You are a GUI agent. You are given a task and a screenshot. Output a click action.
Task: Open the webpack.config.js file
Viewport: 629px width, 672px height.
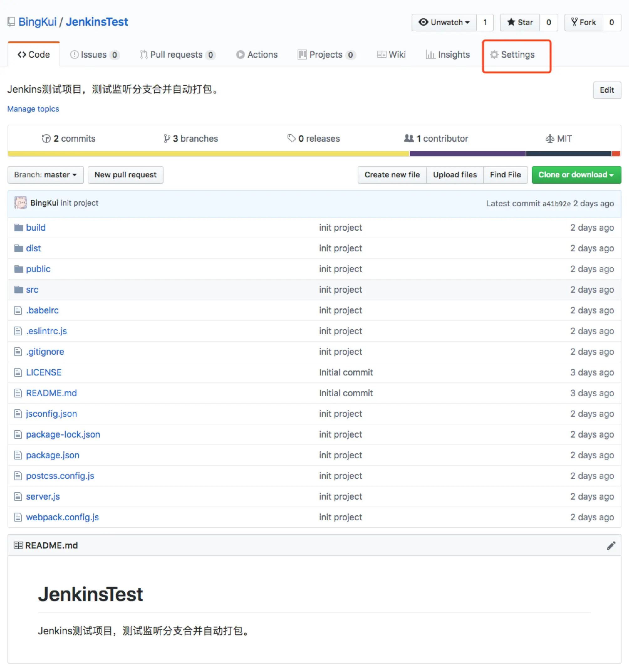62,517
